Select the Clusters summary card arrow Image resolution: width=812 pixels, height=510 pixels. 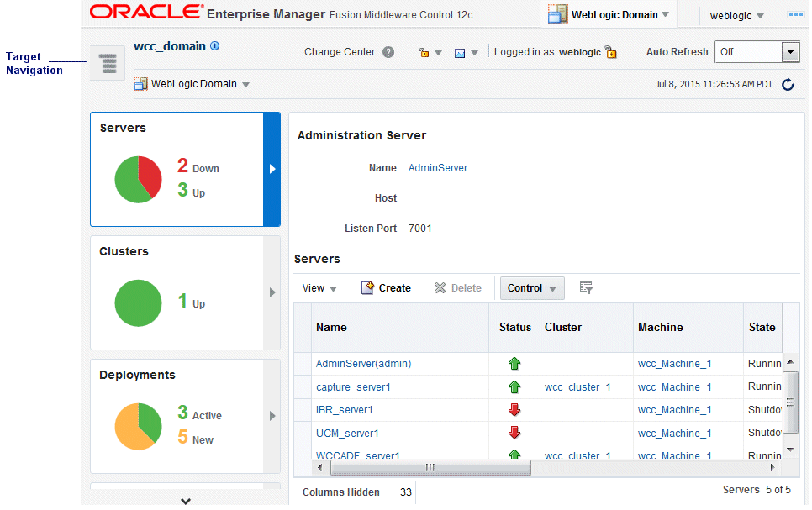coord(272,292)
